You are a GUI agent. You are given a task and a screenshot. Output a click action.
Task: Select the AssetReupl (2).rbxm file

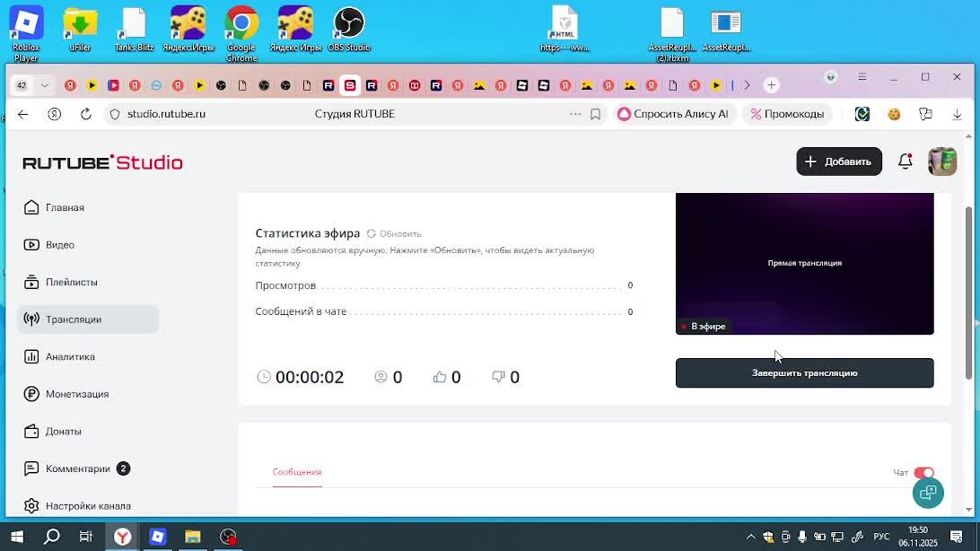672,34
